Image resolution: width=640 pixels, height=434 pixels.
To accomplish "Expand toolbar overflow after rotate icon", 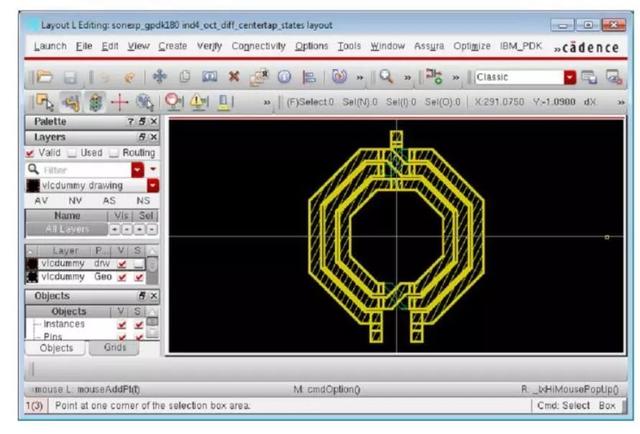I will (x=360, y=77).
